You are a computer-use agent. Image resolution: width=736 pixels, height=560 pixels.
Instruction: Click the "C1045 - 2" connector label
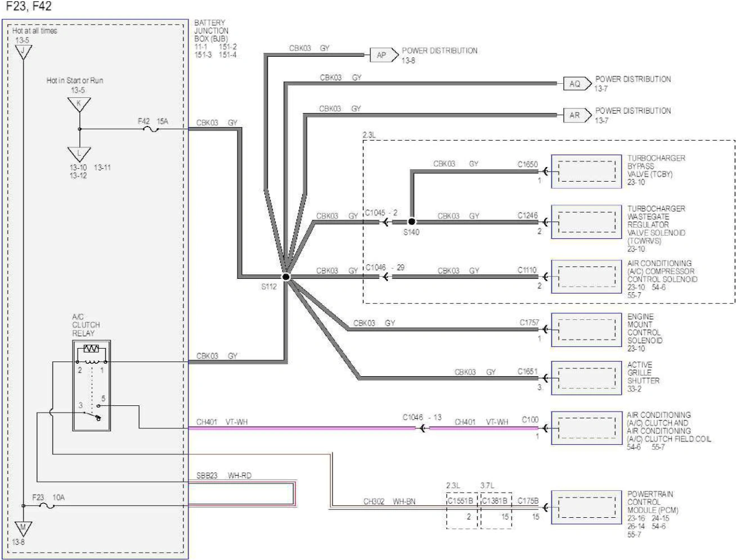[382, 213]
